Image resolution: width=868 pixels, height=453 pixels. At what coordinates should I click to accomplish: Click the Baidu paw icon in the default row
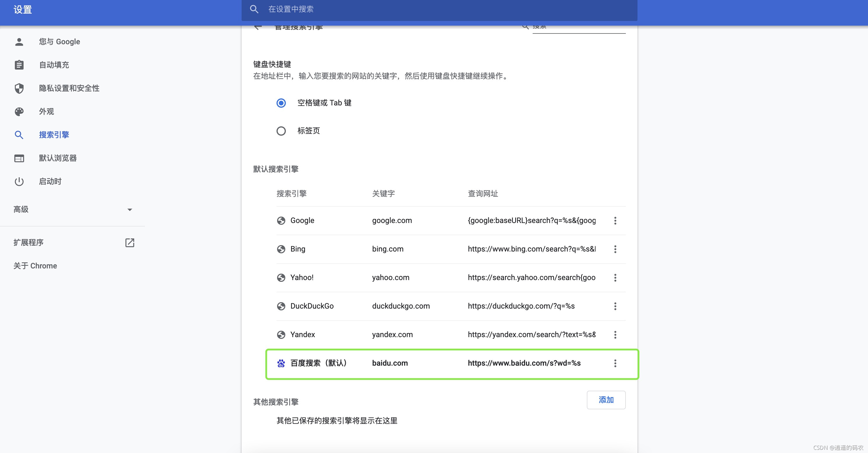point(281,363)
